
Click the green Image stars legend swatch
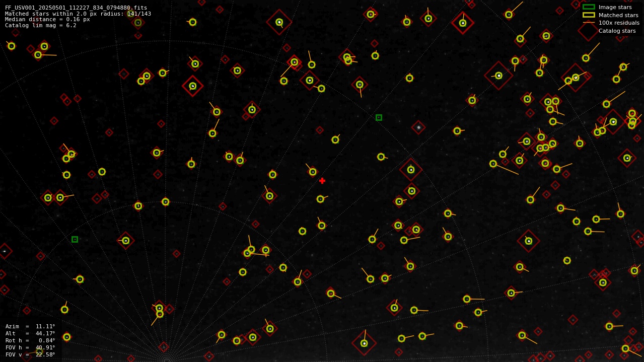tap(589, 7)
